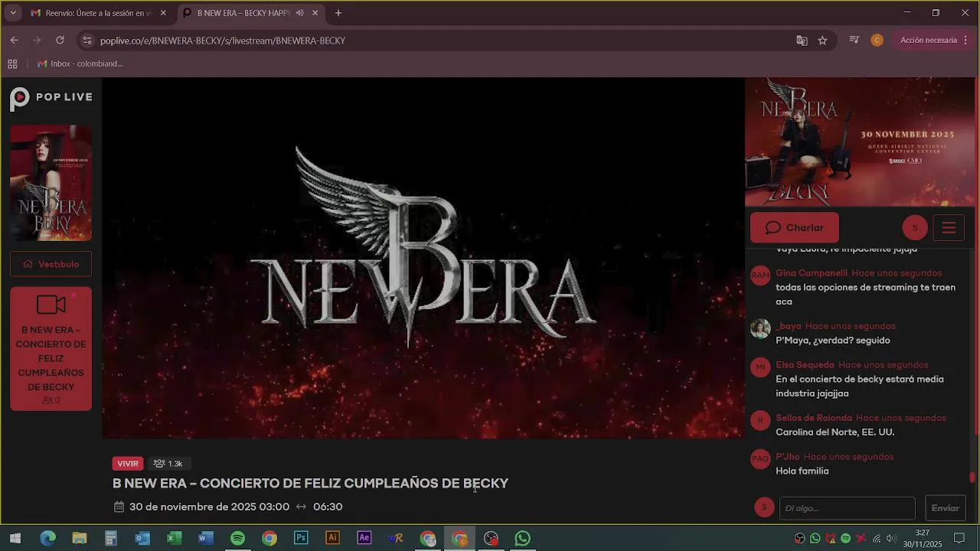The image size is (980, 551).
Task: Open the Vestíbulo lobby link
Action: 51,264
